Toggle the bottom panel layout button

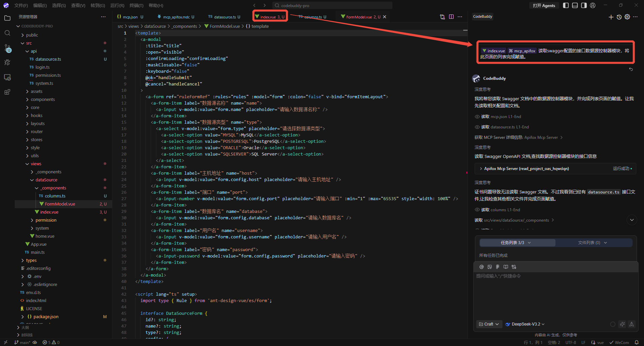point(575,5)
